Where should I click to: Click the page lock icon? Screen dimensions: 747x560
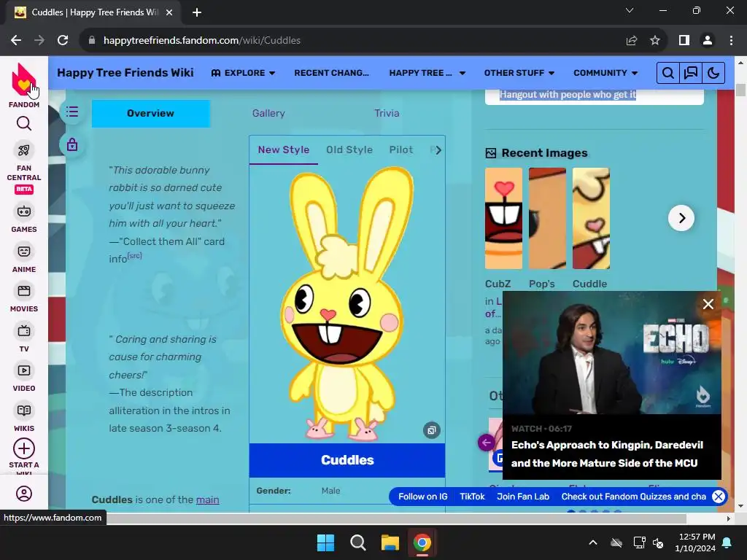72,144
